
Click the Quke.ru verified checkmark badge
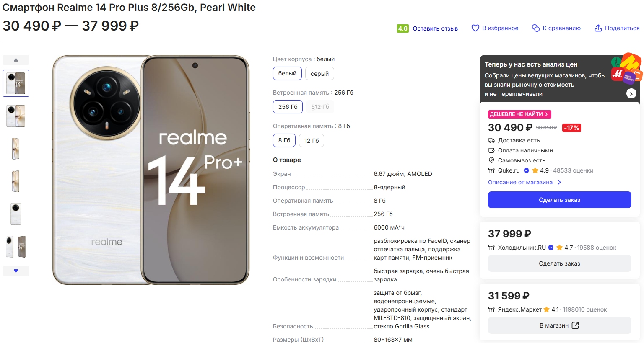coord(526,170)
